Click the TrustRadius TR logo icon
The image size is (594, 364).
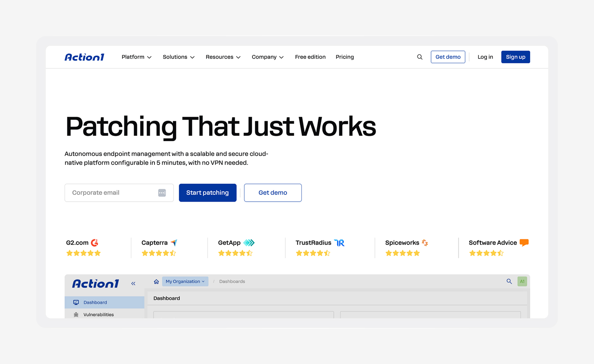(340, 243)
